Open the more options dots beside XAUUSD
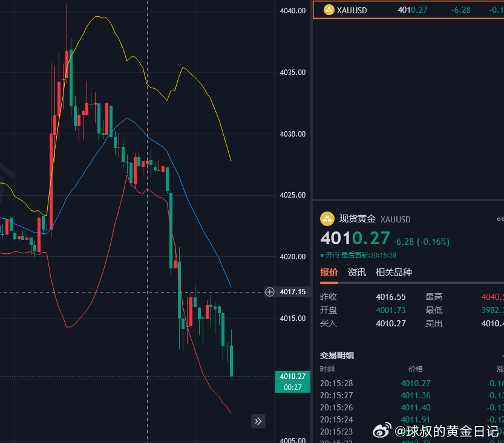The image size is (504, 443). (500, 219)
